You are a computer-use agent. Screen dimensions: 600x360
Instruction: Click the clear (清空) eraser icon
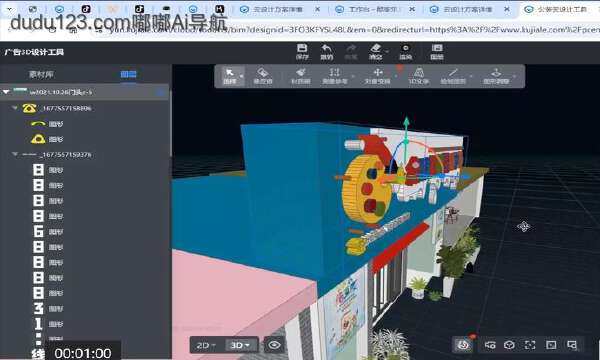coord(375,51)
